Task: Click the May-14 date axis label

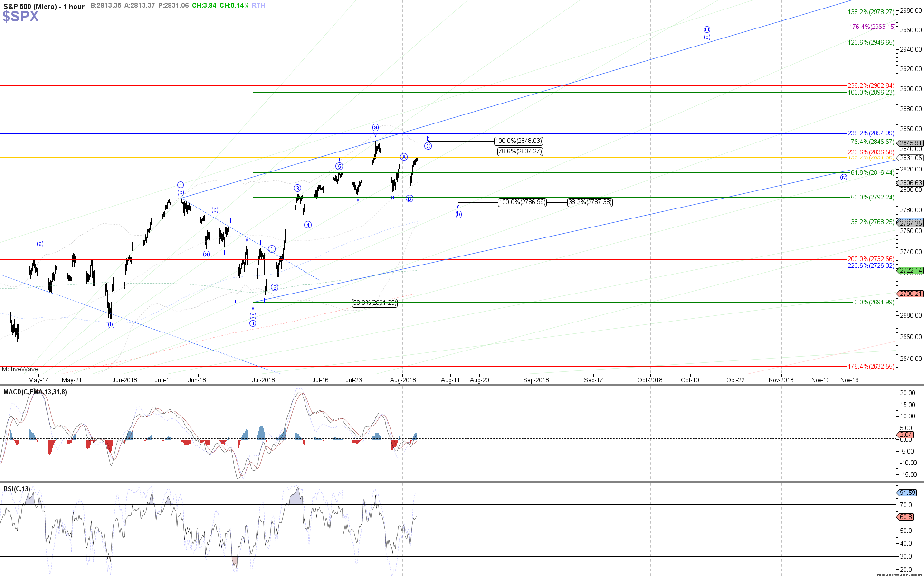Action: [38, 380]
